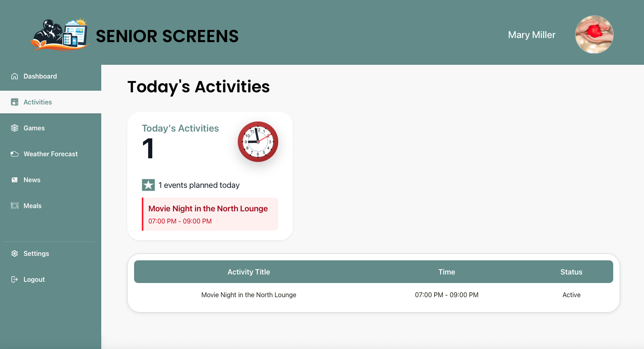Open the Dashboard menu item

tap(51, 76)
